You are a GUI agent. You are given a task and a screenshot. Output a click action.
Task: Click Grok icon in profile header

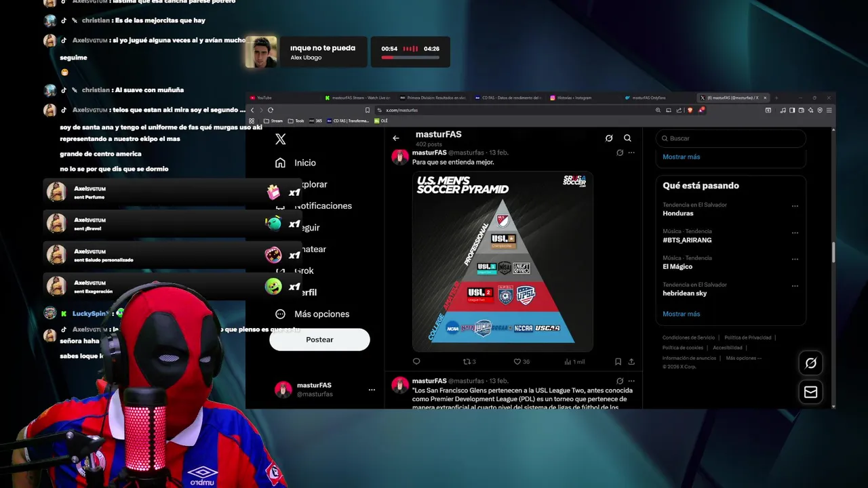609,138
